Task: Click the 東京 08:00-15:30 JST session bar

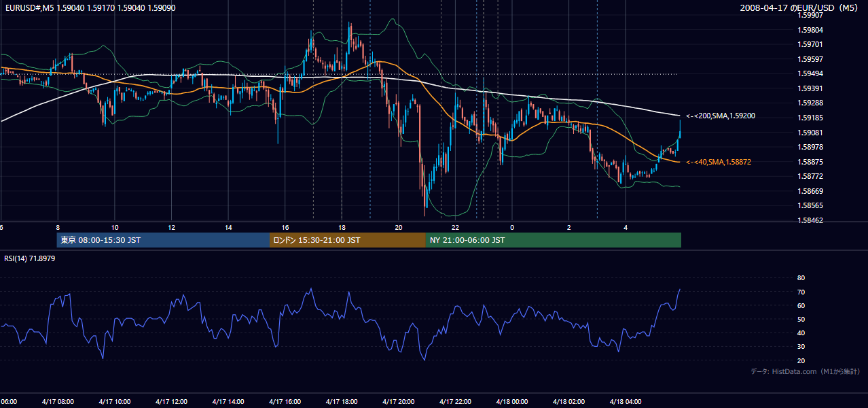Action: point(163,240)
